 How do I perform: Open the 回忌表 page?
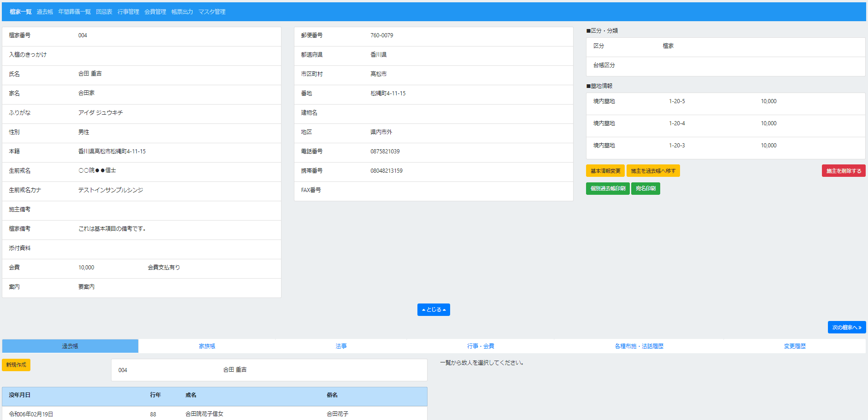[104, 12]
